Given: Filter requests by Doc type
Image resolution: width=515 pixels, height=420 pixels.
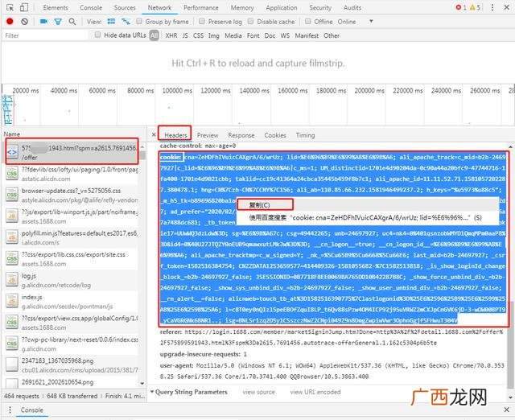Looking at the screenshot, I should tap(270, 35).
